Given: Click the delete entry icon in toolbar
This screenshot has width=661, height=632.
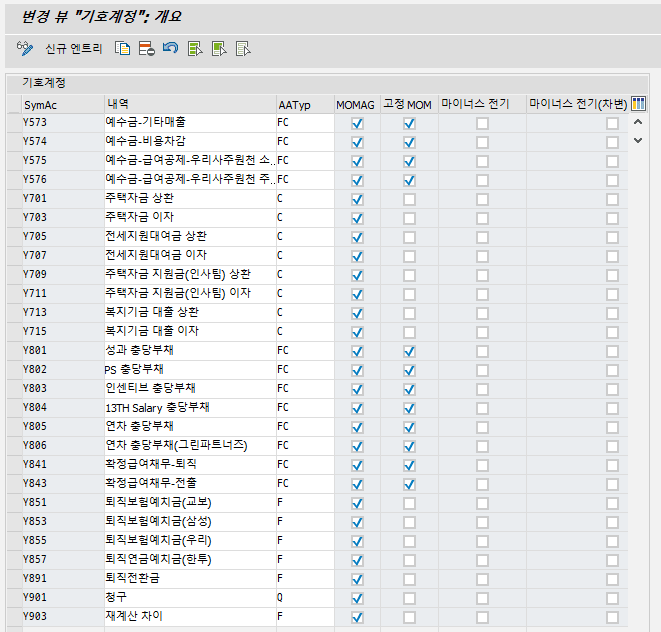Looking at the screenshot, I should (146, 48).
